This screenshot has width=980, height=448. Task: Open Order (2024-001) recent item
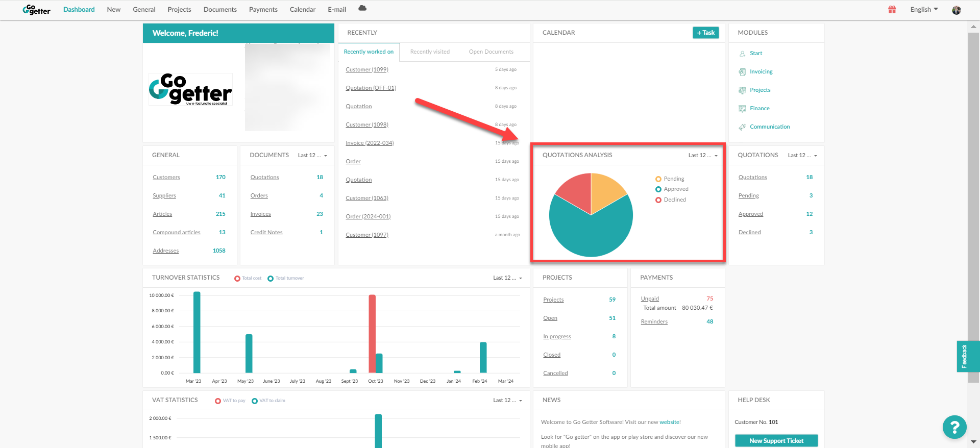pyautogui.click(x=368, y=217)
